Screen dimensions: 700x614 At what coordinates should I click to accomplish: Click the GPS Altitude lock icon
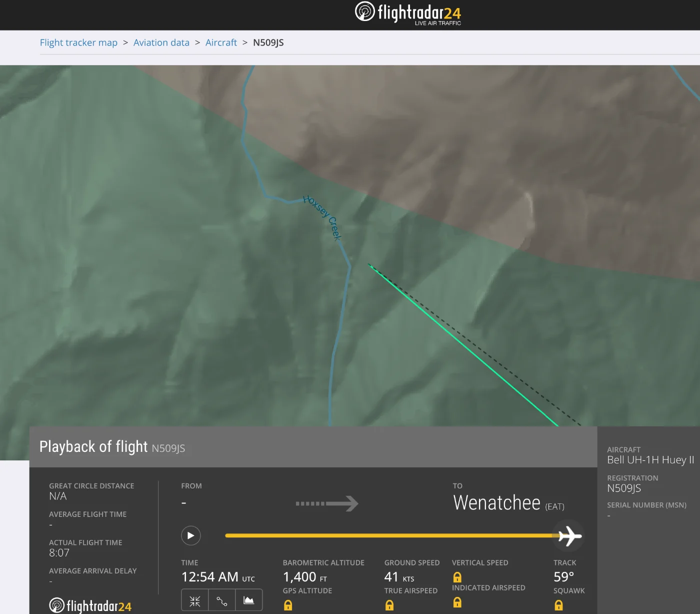point(288,605)
